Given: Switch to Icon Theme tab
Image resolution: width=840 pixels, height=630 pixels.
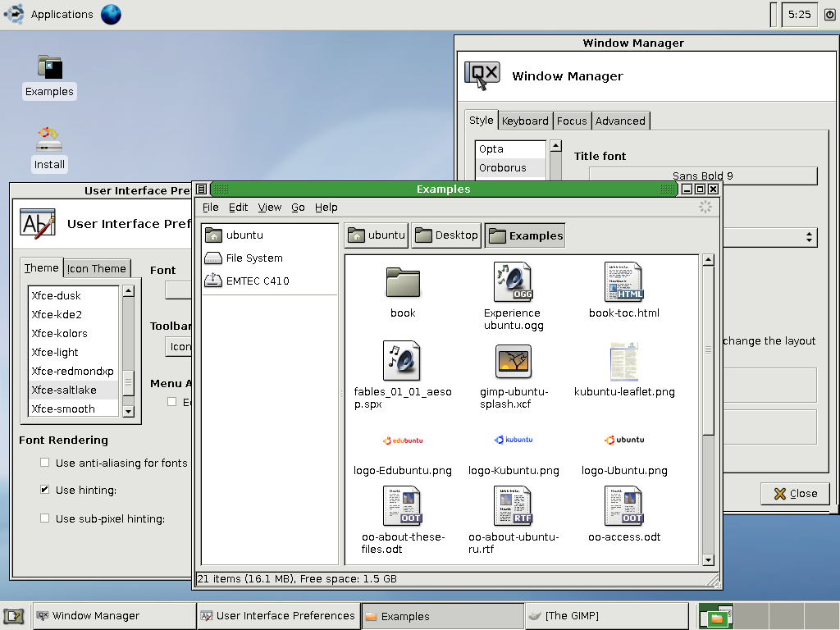Looking at the screenshot, I should 97,268.
